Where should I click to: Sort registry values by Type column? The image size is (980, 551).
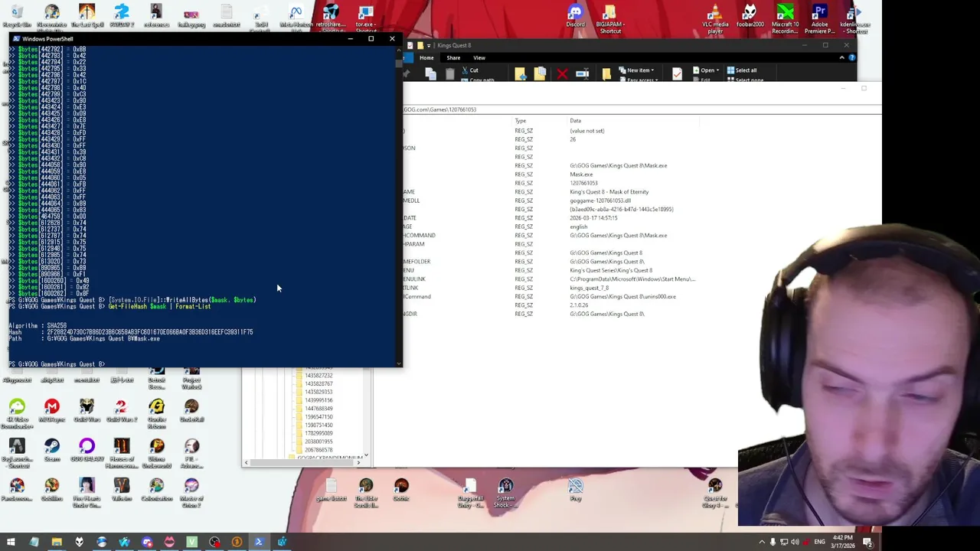coord(521,121)
